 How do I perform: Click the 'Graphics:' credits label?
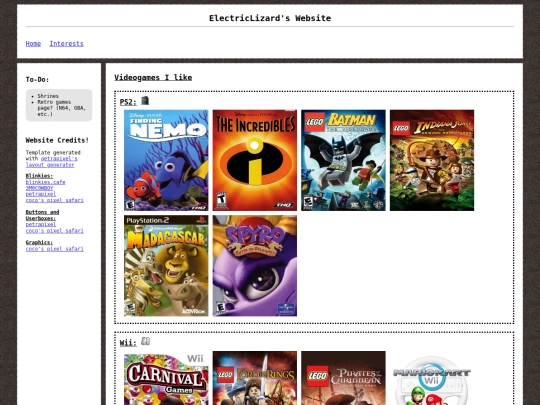(39, 242)
